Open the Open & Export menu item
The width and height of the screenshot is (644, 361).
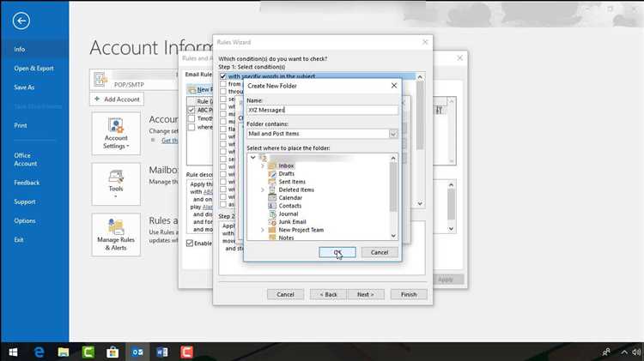[x=34, y=69]
